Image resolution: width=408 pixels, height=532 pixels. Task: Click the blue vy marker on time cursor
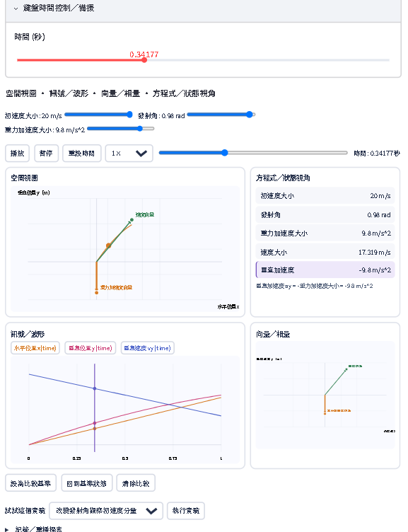(x=95, y=388)
